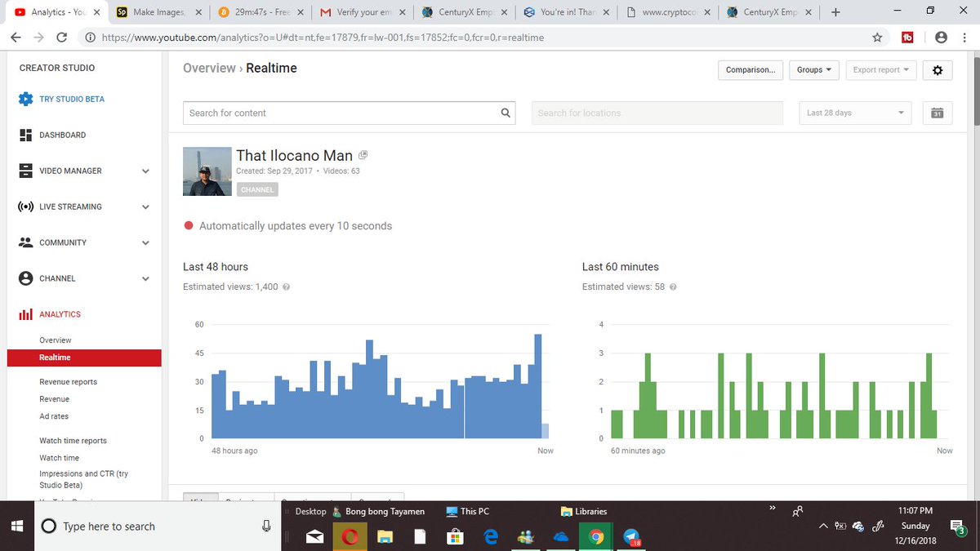Launch Microsoft Edge from taskbar

[x=490, y=537]
